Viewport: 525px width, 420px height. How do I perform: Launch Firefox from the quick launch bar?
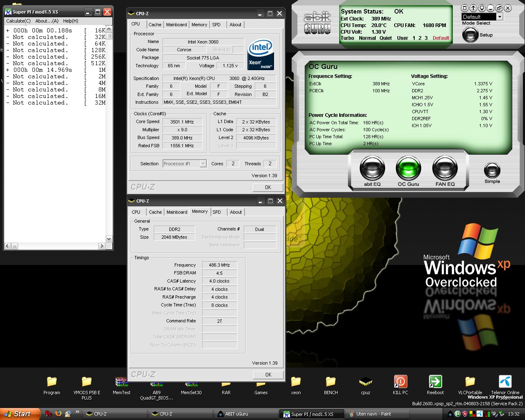pyautogui.click(x=58, y=414)
